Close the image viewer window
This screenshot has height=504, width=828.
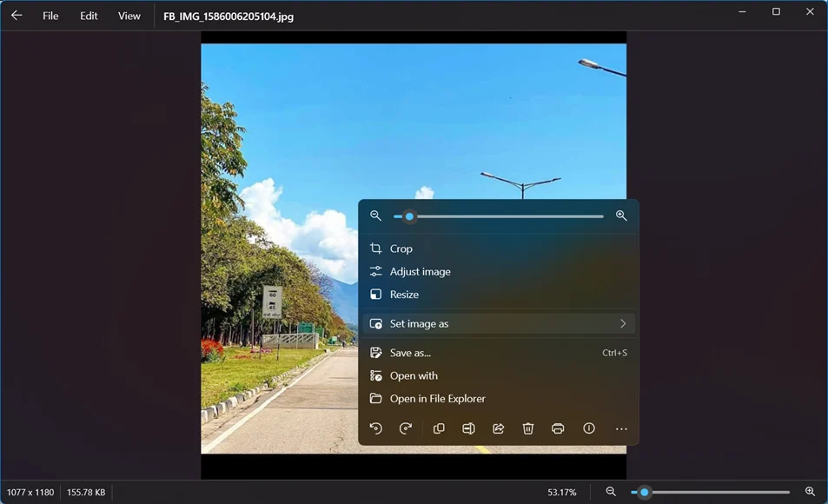pyautogui.click(x=810, y=11)
